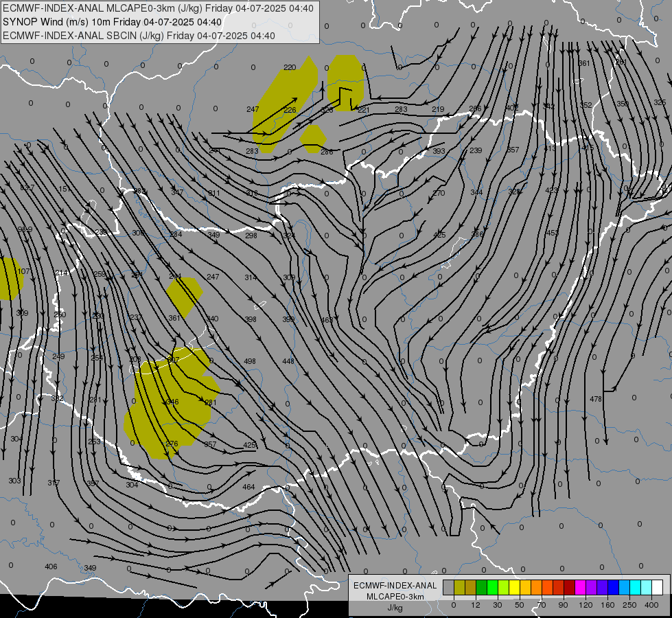Select the magenta legend swatch
Screen dimensions: 672x618
click(x=580, y=588)
